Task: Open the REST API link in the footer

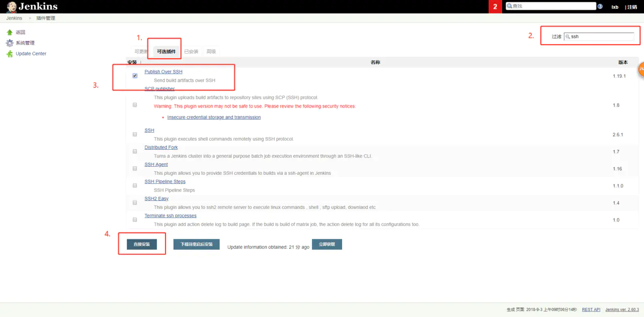Action: 591,309
